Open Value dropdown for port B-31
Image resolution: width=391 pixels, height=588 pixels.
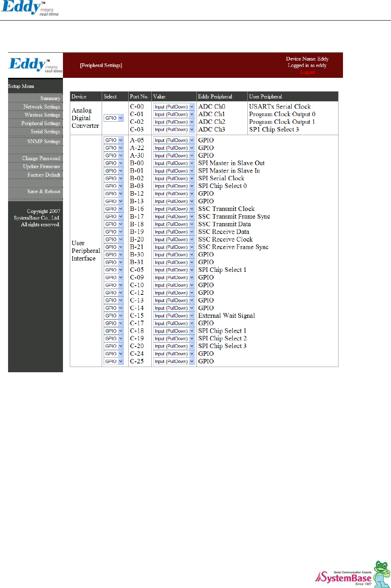coord(174,263)
